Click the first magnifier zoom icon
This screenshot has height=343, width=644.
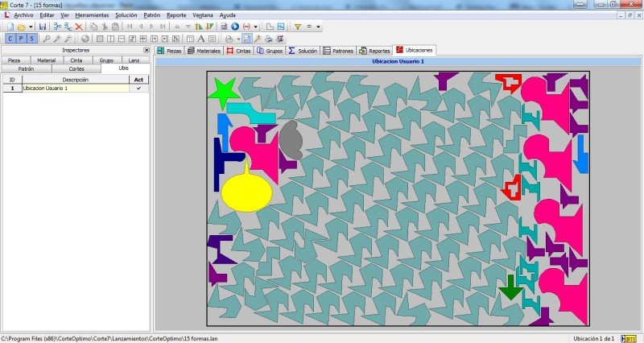[47, 38]
